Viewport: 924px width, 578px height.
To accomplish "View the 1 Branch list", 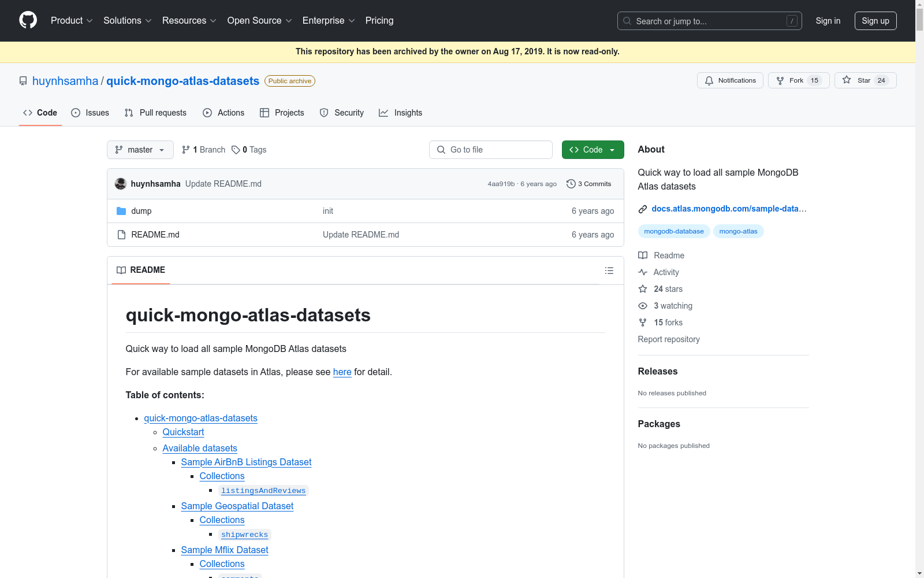I will (203, 150).
